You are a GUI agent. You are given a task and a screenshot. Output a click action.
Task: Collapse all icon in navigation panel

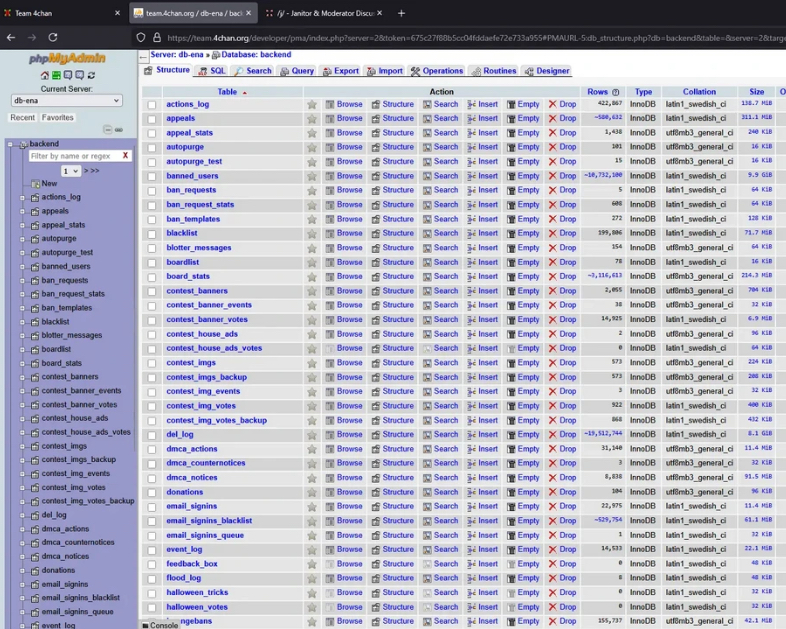(108, 130)
